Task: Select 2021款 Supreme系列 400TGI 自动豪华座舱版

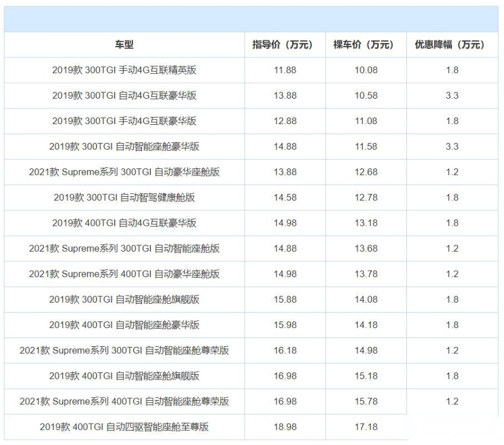Action: tap(124, 274)
